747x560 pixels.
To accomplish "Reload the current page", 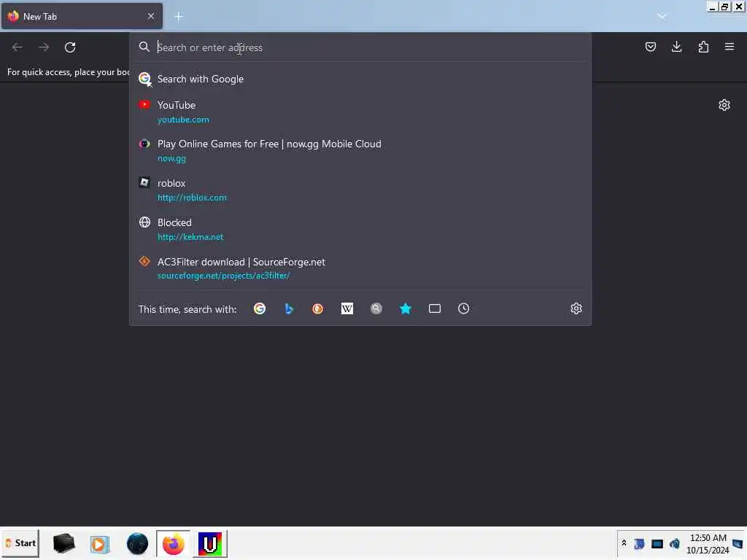I will click(x=70, y=47).
